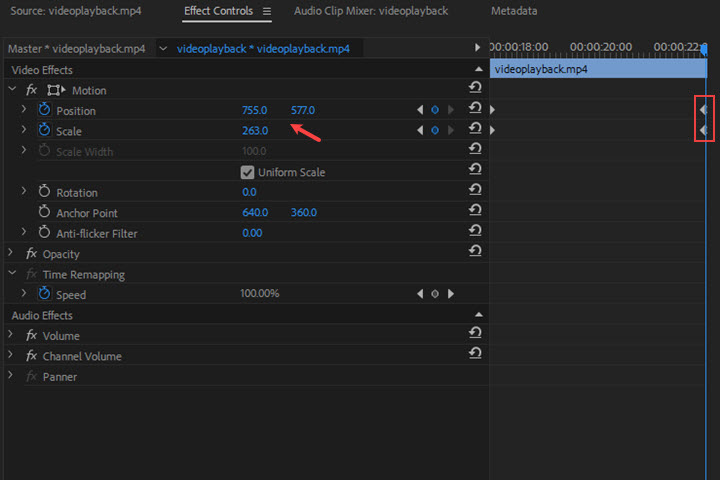
Task: Show or hide the timeline view arrow
Action: point(477,48)
